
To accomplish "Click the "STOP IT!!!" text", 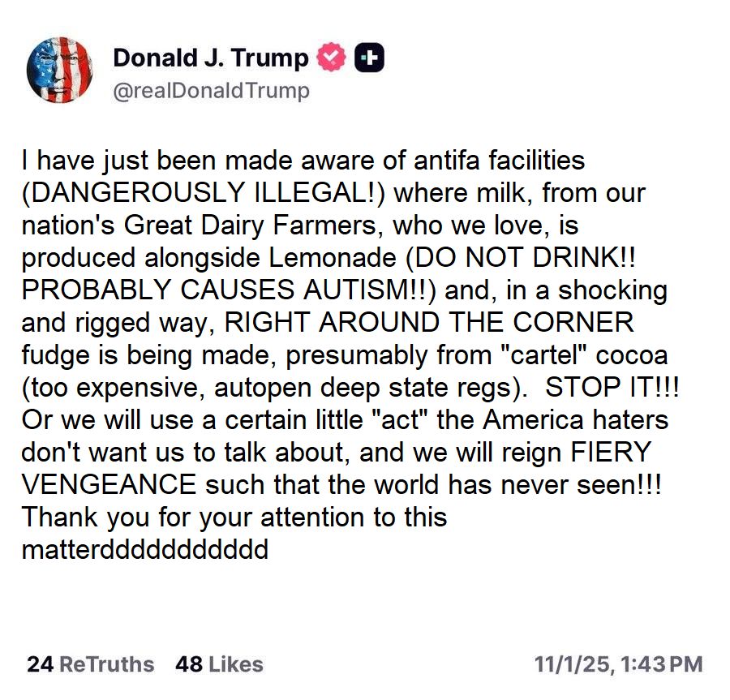I will pyautogui.click(x=612, y=388).
